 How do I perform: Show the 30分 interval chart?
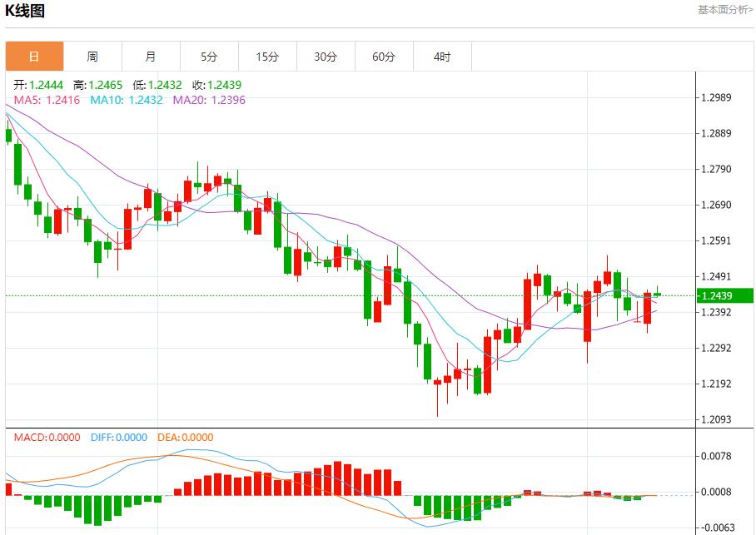326,57
